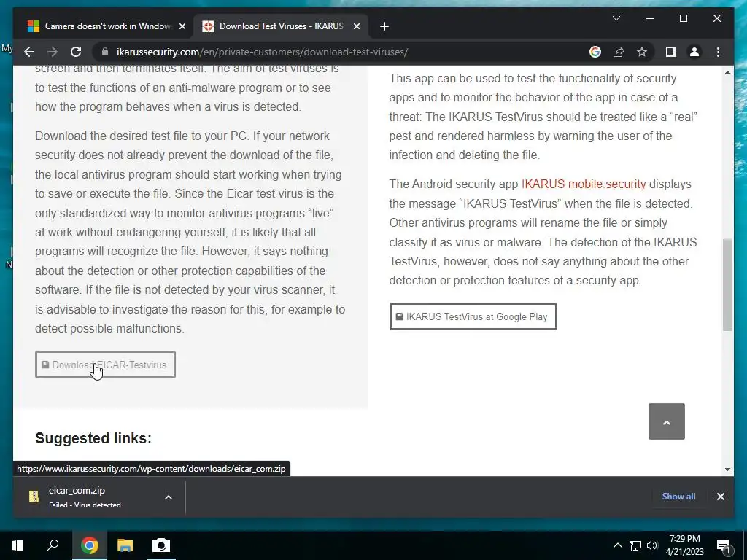Open network settings tray icon
The height and width of the screenshot is (560, 747).
click(x=635, y=545)
